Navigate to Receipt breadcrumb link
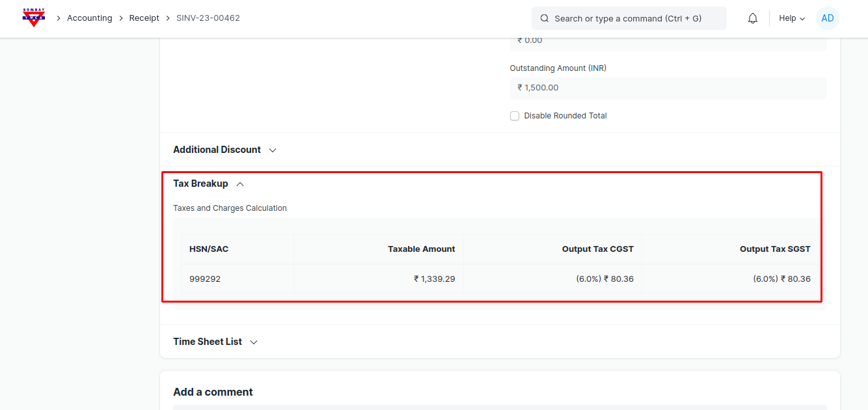Image resolution: width=868 pixels, height=410 pixels. pos(144,18)
